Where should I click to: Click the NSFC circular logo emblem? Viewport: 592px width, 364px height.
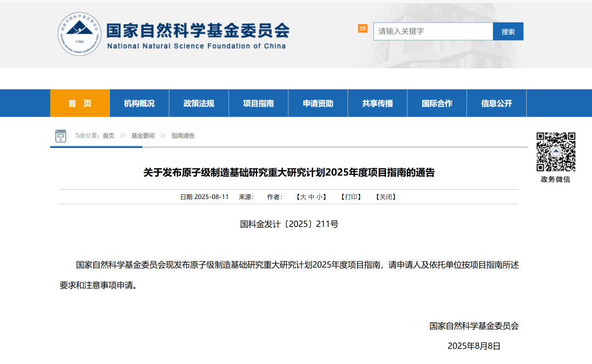pyautogui.click(x=80, y=34)
